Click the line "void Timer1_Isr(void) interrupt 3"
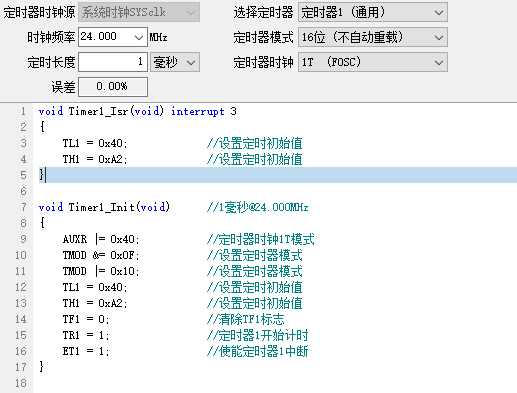The width and height of the screenshot is (517, 393). [x=137, y=111]
